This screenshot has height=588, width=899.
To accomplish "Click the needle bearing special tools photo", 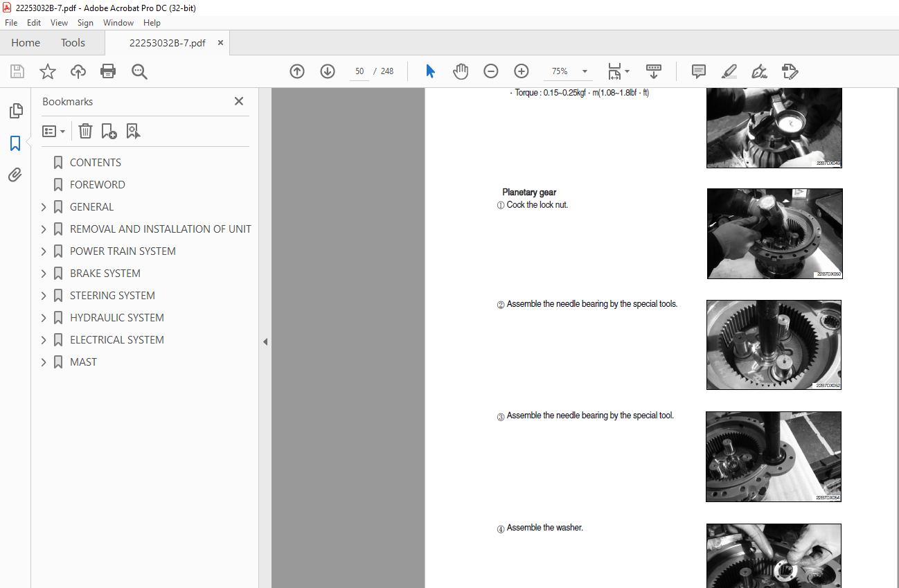I will tap(774, 345).
